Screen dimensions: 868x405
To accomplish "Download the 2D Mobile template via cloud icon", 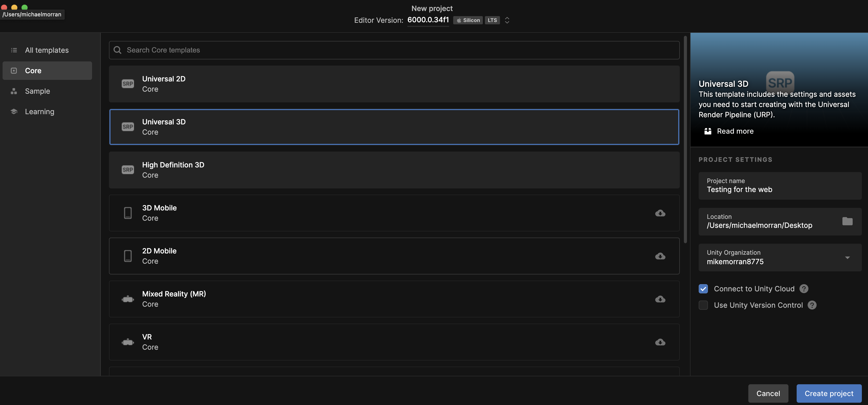I will click(660, 256).
